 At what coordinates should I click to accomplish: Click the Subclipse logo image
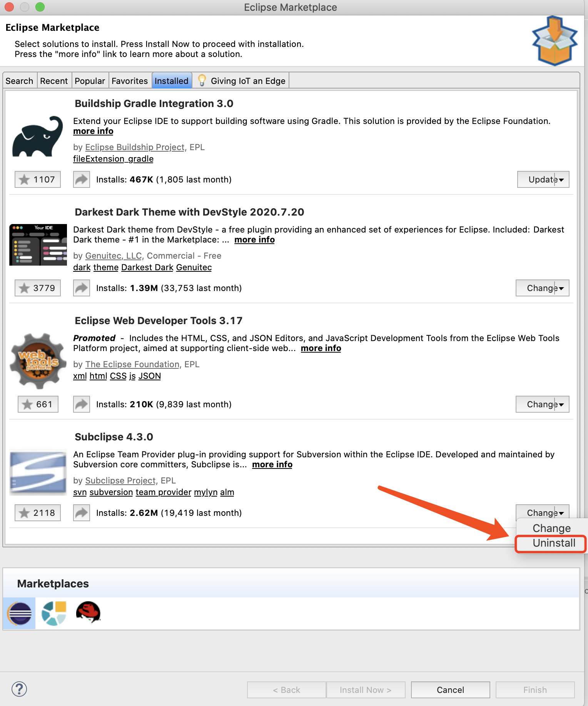pyautogui.click(x=38, y=472)
